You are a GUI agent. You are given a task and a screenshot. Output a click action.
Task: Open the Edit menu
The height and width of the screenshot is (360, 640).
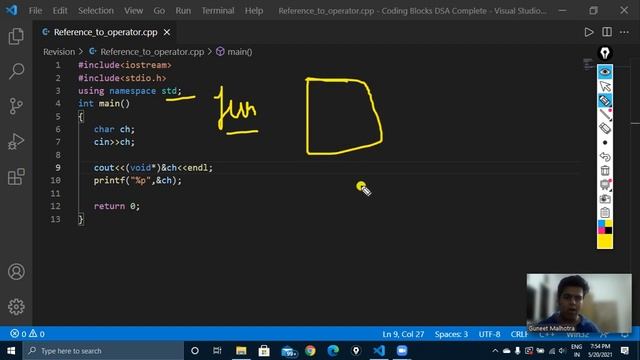pos(60,11)
